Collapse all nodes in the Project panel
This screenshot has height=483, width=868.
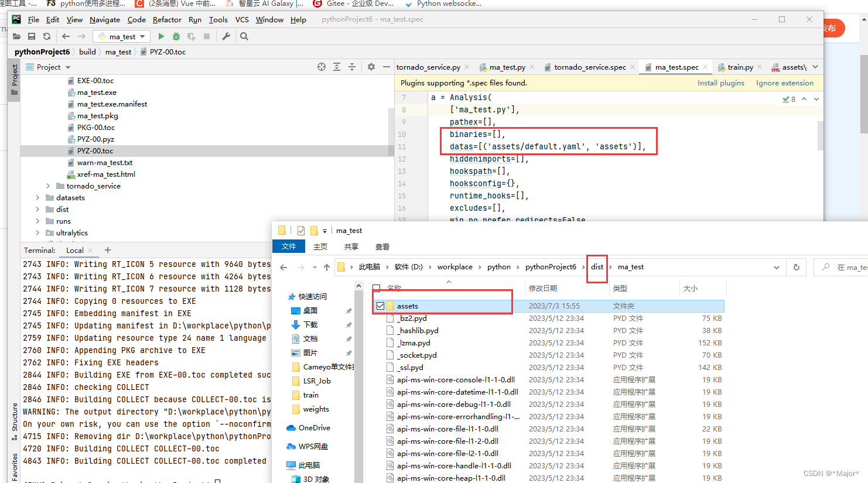point(353,67)
